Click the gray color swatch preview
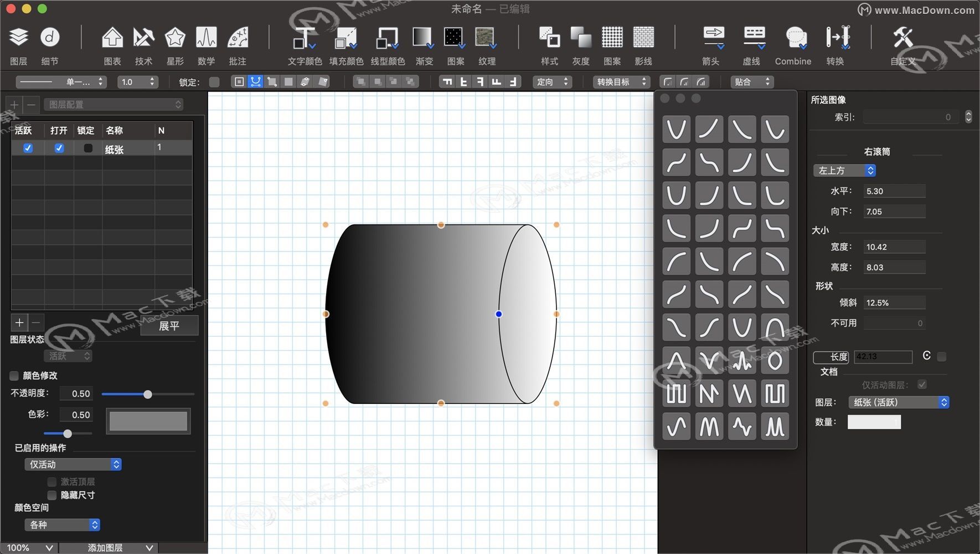 (x=148, y=421)
